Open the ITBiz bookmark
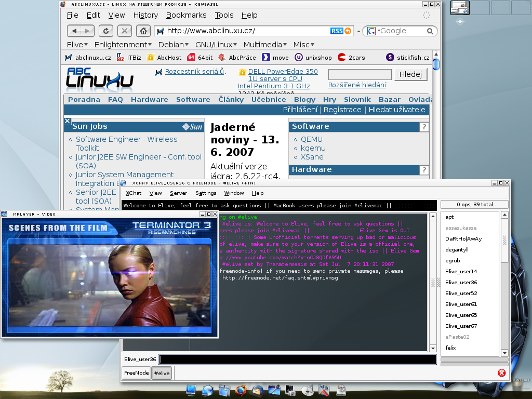 click(x=129, y=57)
